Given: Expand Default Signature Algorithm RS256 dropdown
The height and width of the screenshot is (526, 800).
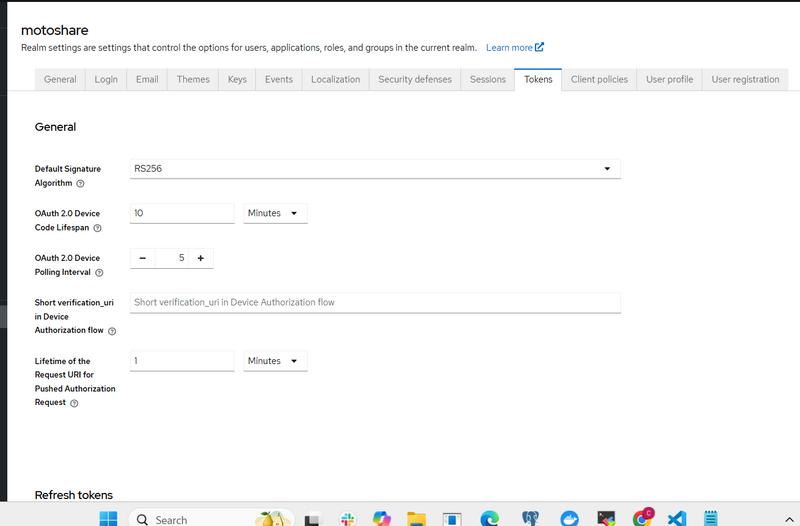Looking at the screenshot, I should point(375,169).
